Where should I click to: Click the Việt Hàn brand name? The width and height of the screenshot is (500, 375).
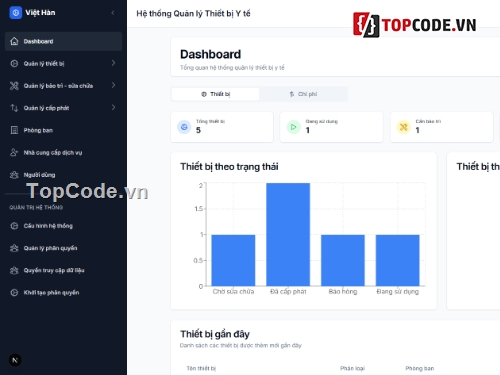pyautogui.click(x=40, y=13)
